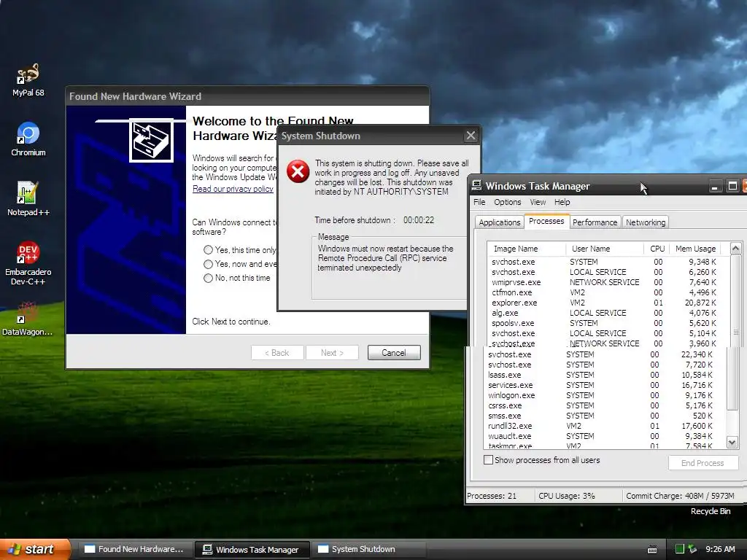The height and width of the screenshot is (560, 747).
Task: Click the process list scroll up arrow
Action: (735, 248)
